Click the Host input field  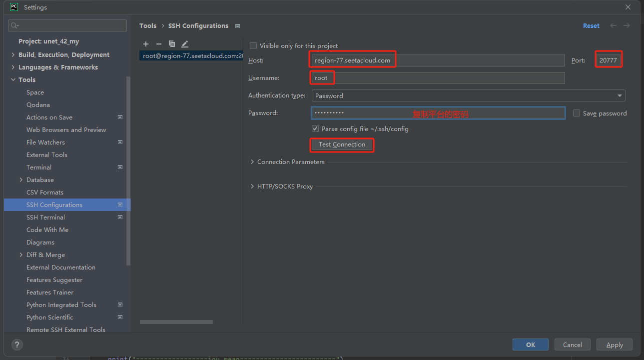pos(438,60)
